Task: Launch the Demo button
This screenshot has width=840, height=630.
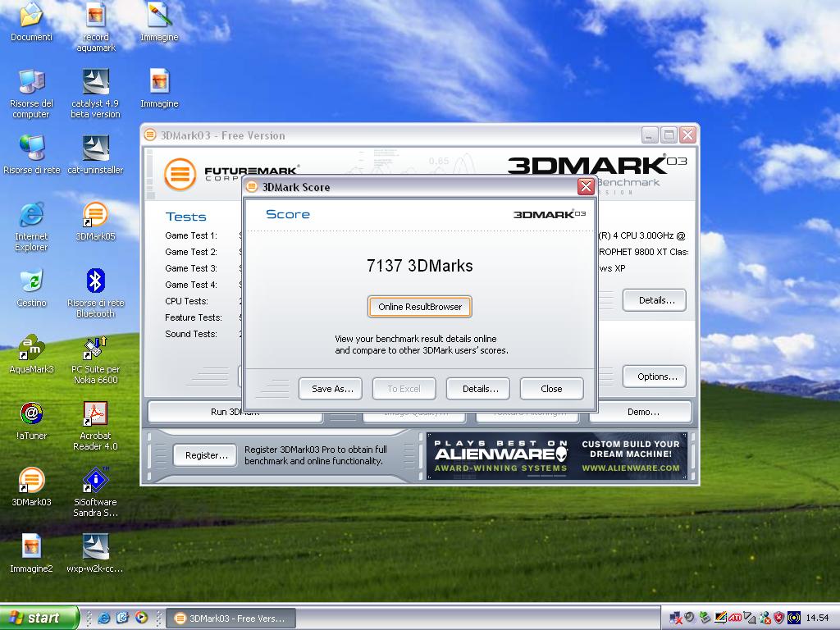Action: tap(642, 412)
